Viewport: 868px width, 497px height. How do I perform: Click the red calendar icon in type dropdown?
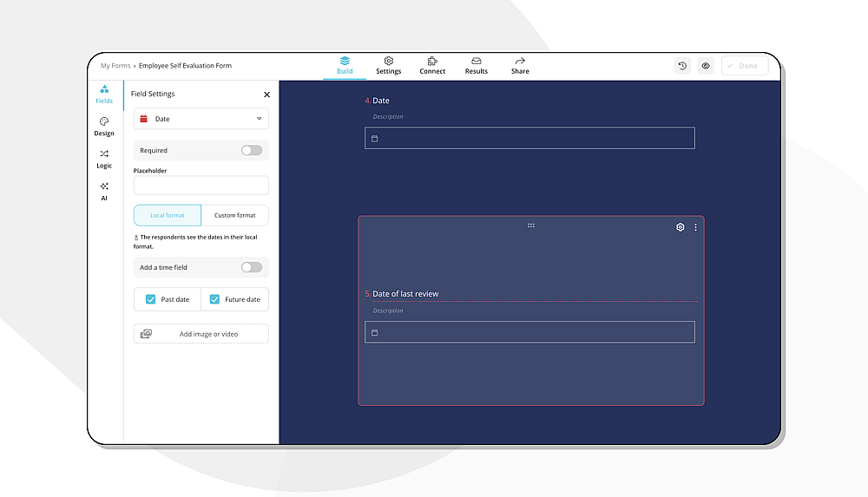(x=144, y=119)
